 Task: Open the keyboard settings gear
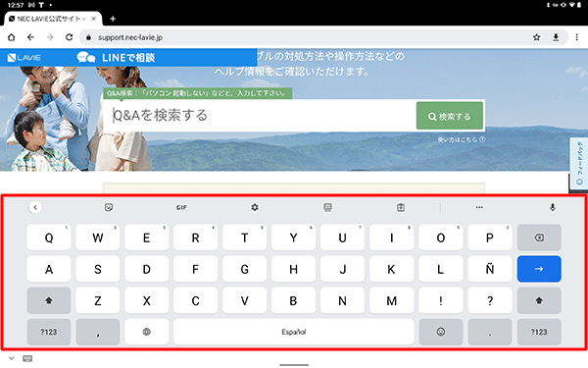pyautogui.click(x=255, y=207)
